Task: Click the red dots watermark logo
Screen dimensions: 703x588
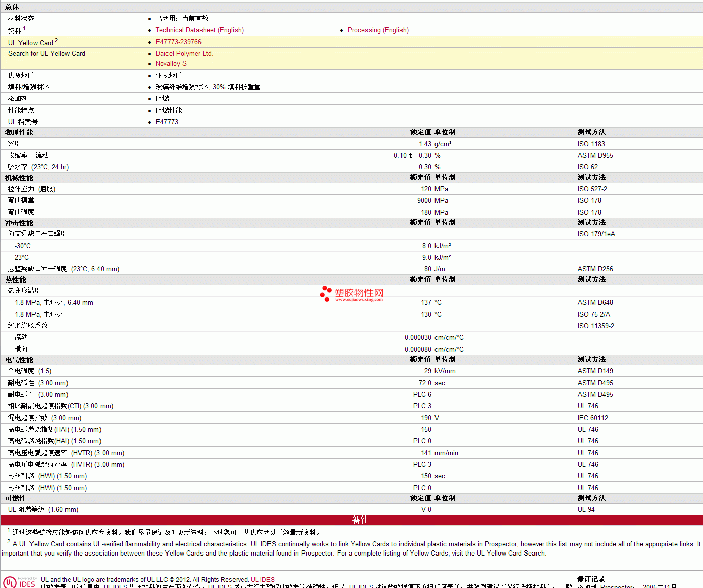Action: click(x=326, y=293)
